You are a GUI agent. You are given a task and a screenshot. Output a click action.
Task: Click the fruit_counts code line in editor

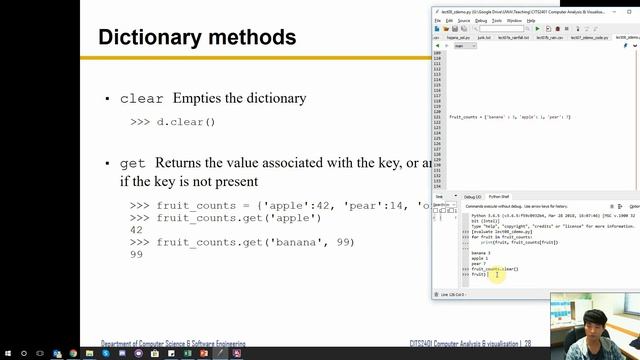[x=510, y=117]
